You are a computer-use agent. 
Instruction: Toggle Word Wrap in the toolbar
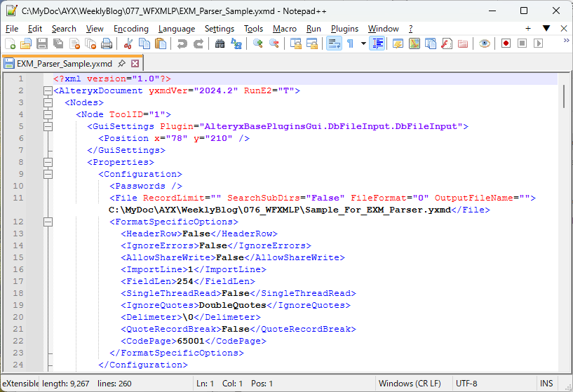click(334, 43)
